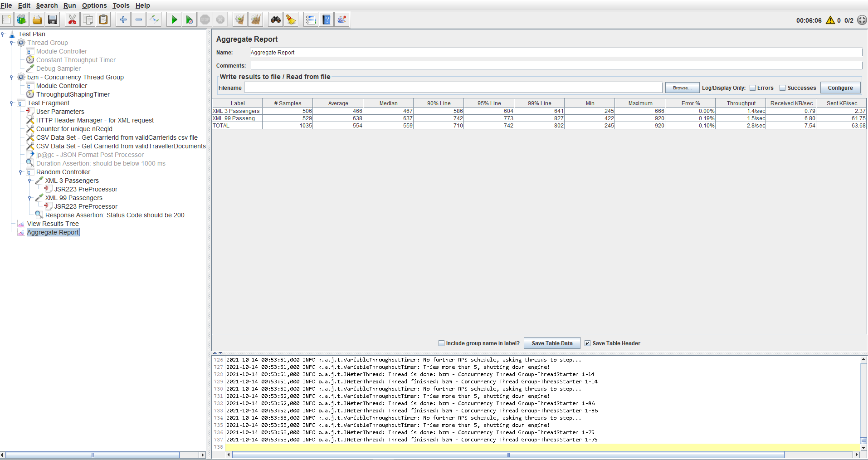Viewport: 868px width, 460px height.
Task: Click the Save test plan toolbar icon
Action: coord(53,20)
